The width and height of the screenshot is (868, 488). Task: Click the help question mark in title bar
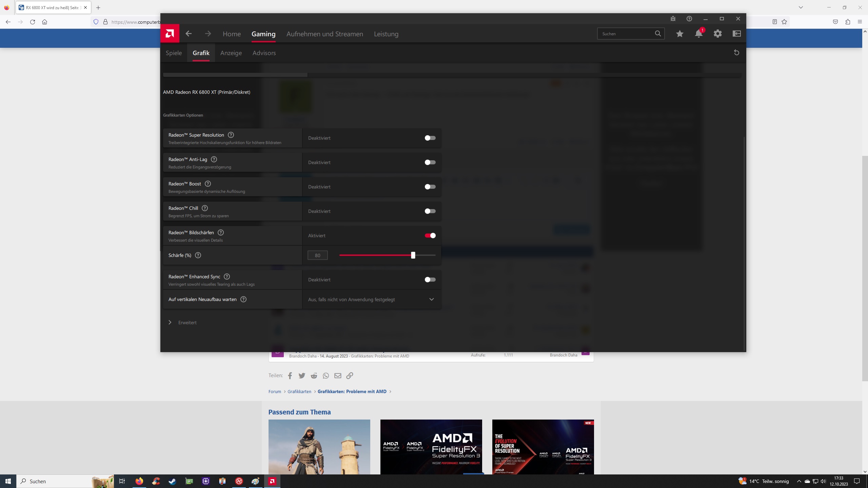pos(689,19)
